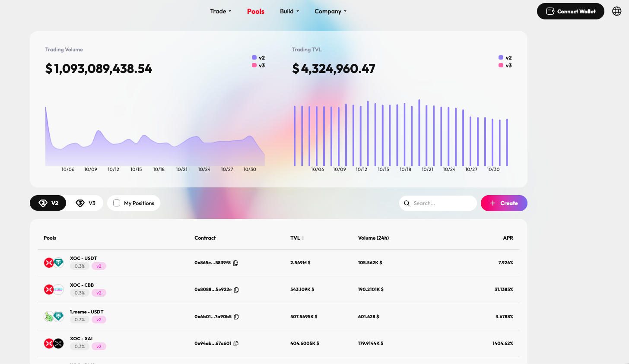Expand the Company dropdown menu
629x364 pixels.
click(330, 11)
